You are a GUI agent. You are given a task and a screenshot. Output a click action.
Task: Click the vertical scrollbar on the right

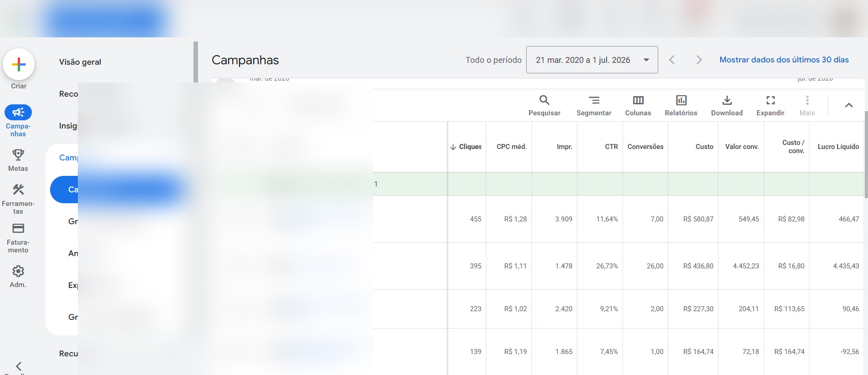tap(866, 155)
